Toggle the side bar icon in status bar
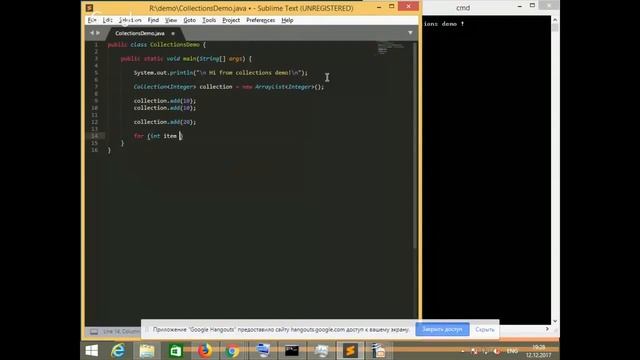 tap(94, 331)
